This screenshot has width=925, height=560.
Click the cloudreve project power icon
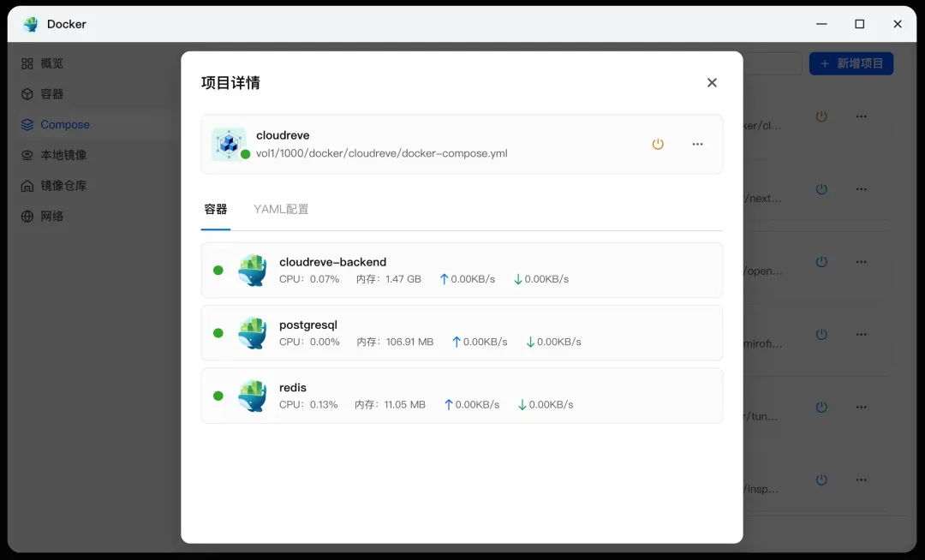[x=658, y=144]
